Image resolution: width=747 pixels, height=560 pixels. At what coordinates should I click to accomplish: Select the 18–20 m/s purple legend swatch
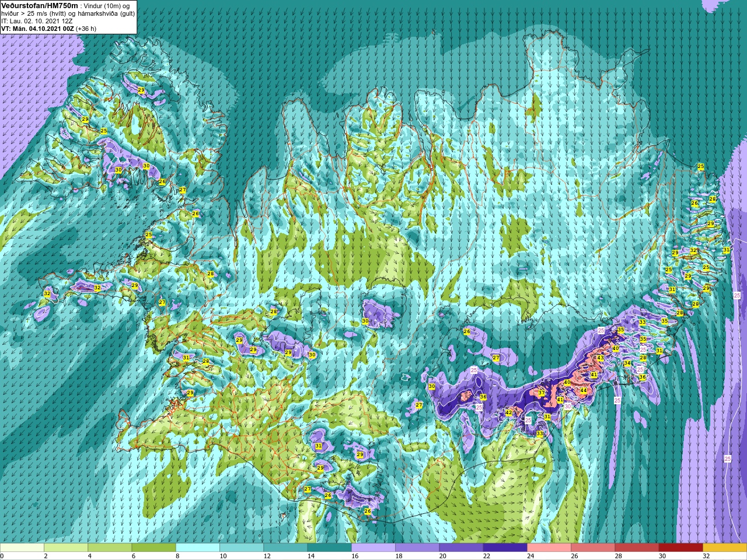click(x=417, y=548)
